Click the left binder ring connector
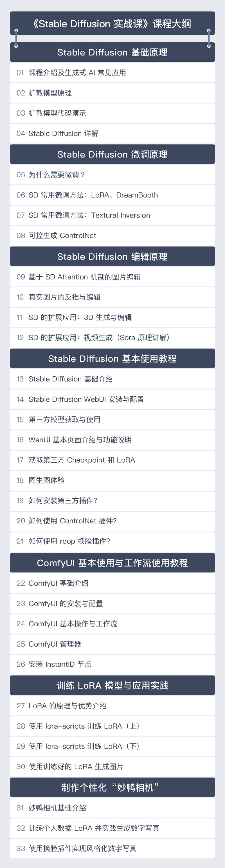Viewport: 225px width, 868px height. pyautogui.click(x=16, y=38)
